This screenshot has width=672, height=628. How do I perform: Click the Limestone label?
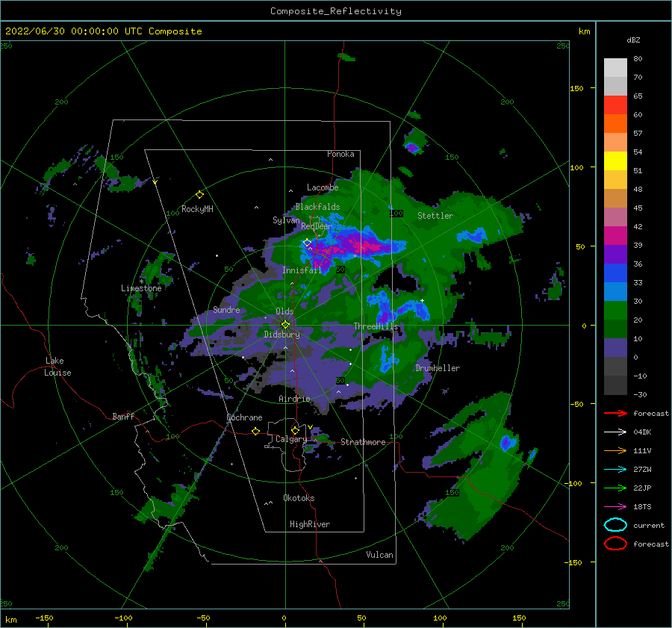141,288
